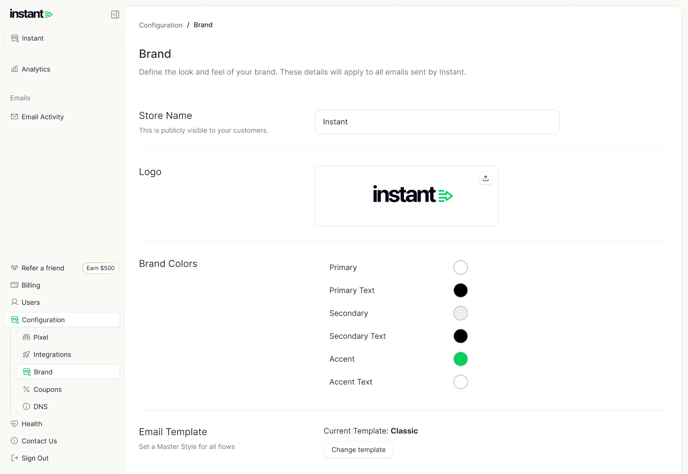The height and width of the screenshot is (474, 688).
Task: Click 'This is publicly visible to your customers.'
Action: point(204,130)
